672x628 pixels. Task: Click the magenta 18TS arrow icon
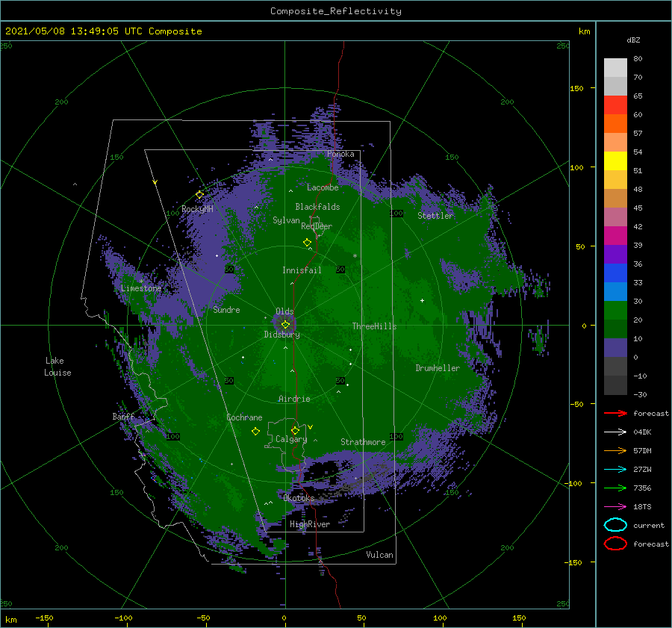(615, 507)
